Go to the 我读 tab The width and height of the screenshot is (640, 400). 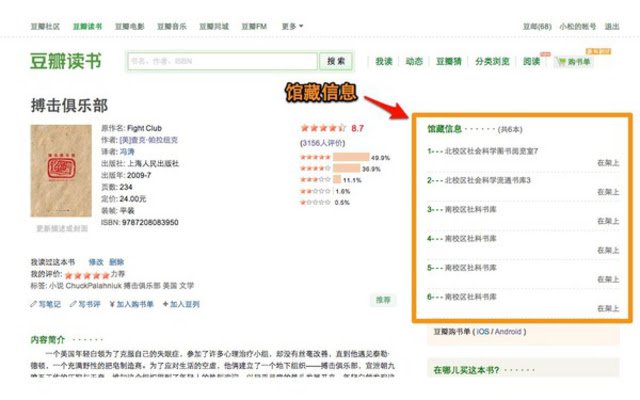[x=384, y=62]
